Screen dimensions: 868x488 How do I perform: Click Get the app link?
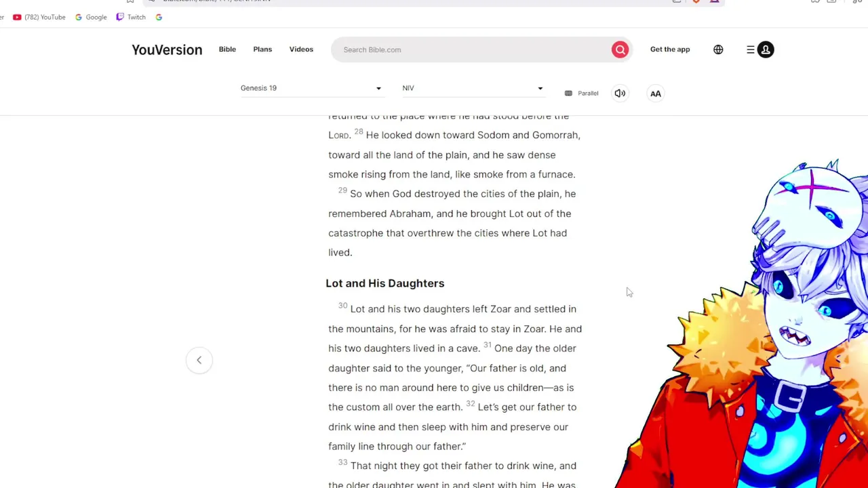(x=670, y=49)
